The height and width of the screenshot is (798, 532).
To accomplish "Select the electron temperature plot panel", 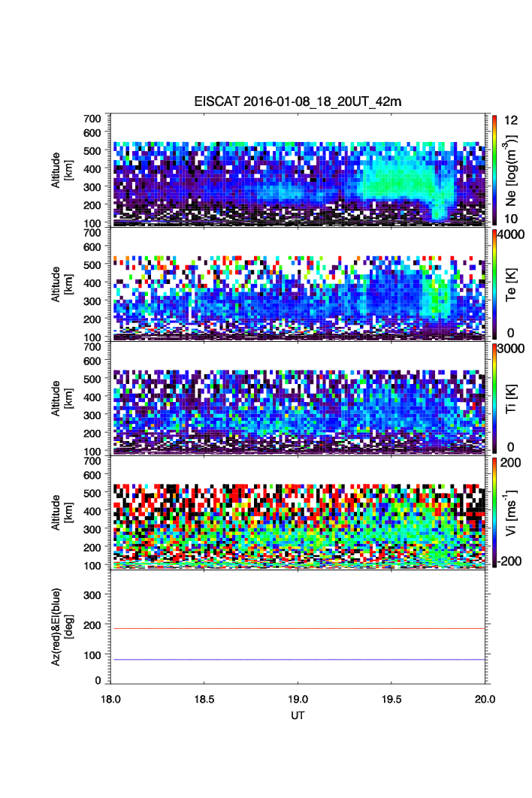I will click(299, 284).
